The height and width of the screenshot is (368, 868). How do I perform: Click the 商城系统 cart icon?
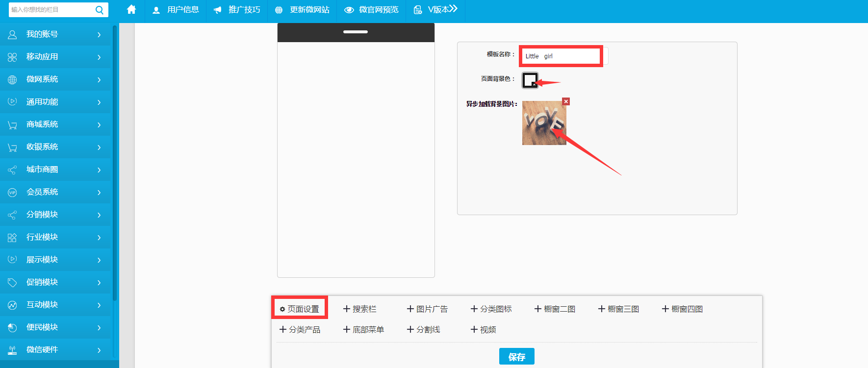click(12, 124)
